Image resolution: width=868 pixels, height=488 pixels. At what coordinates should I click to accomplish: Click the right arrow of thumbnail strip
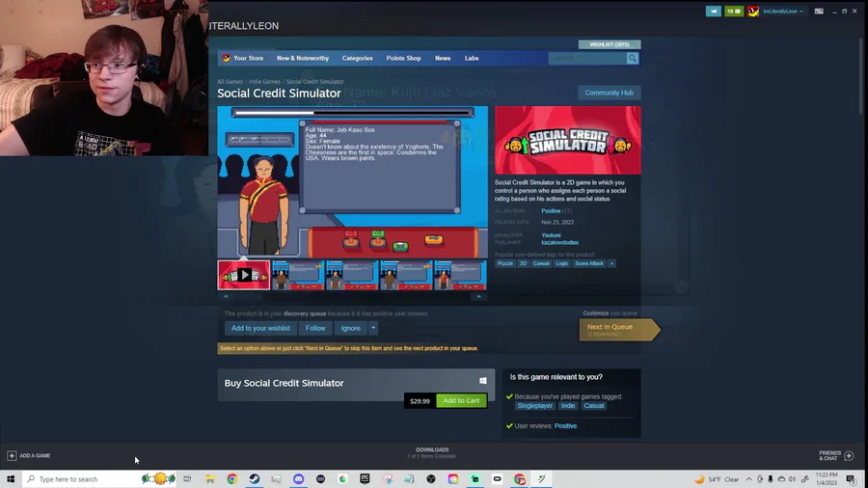479,297
